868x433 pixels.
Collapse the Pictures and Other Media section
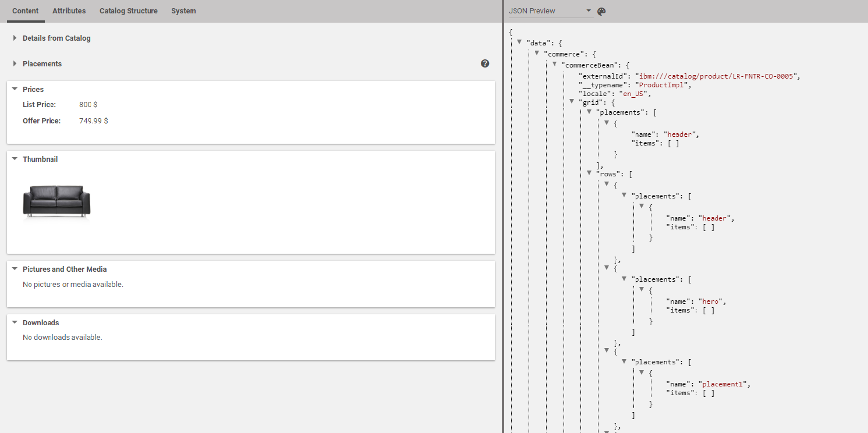(x=16, y=269)
